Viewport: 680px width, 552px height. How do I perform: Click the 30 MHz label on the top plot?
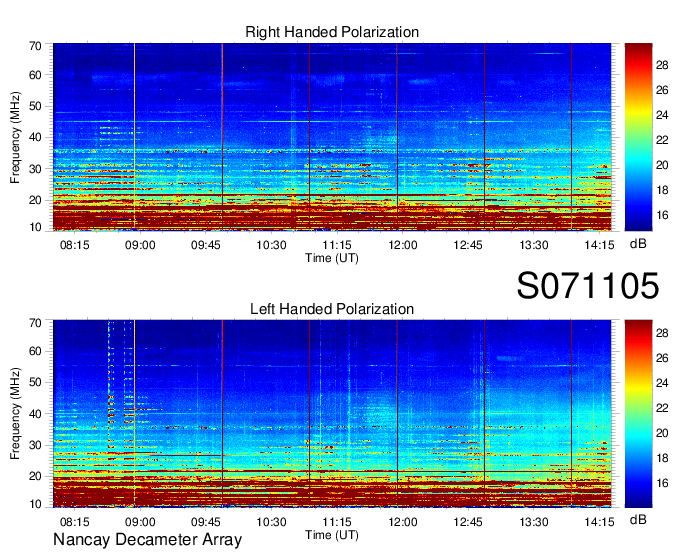35,169
